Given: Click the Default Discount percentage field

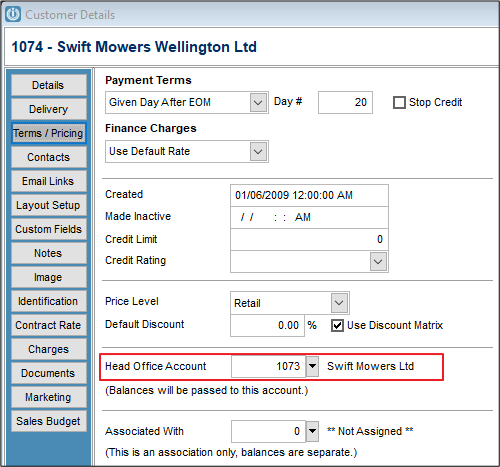Looking at the screenshot, I should pyautogui.click(x=267, y=325).
